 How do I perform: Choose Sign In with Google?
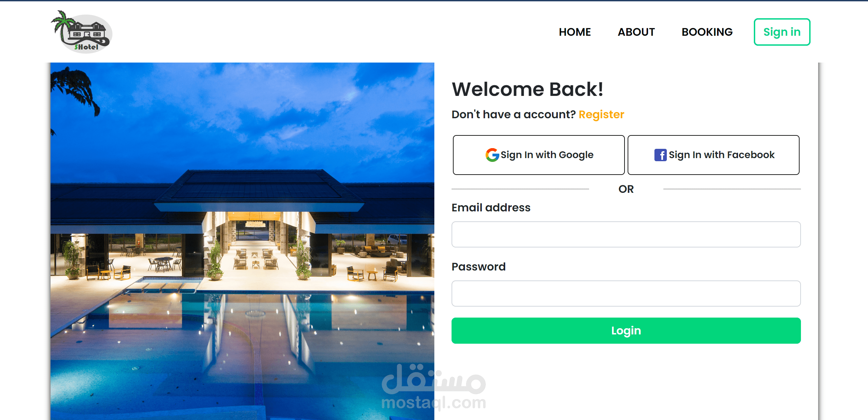(539, 155)
